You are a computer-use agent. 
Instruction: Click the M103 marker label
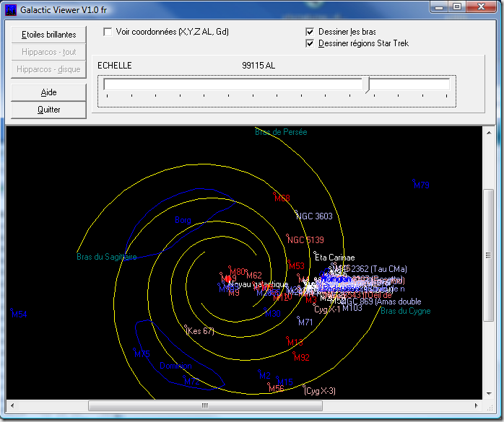tap(352, 308)
